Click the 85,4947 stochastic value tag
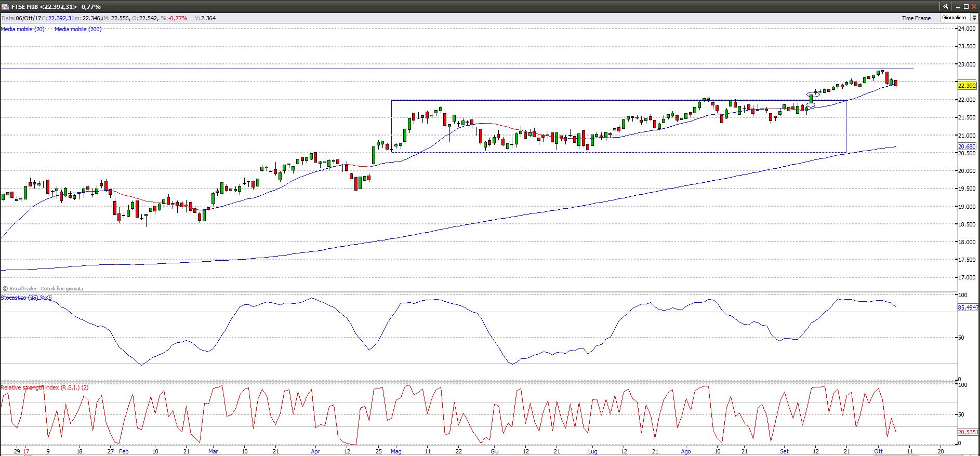 click(968, 307)
